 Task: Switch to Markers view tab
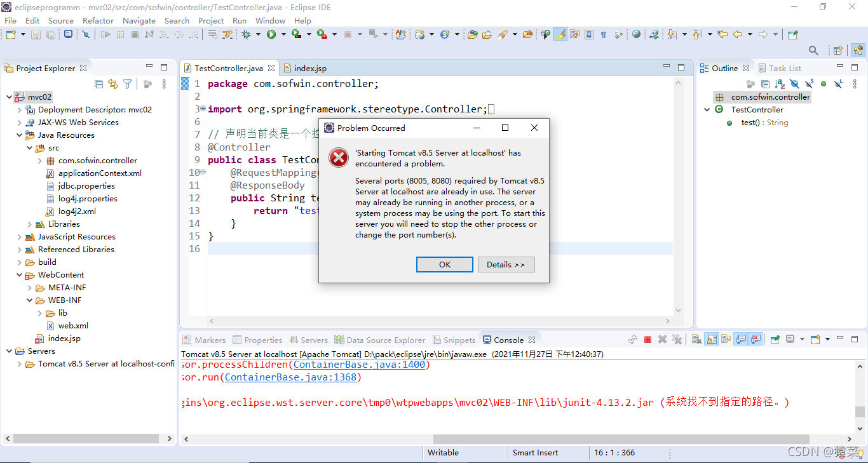point(204,340)
